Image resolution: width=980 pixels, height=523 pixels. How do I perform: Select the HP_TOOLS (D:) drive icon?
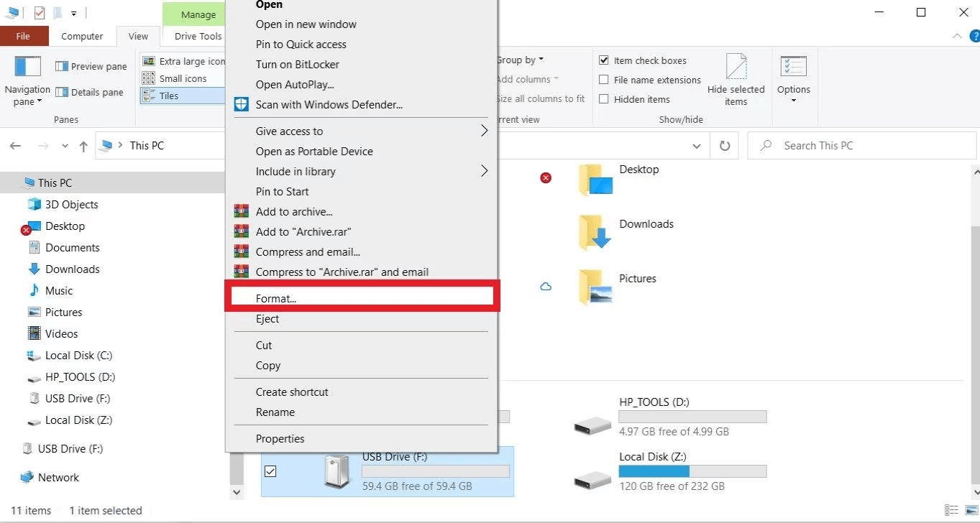(593, 424)
